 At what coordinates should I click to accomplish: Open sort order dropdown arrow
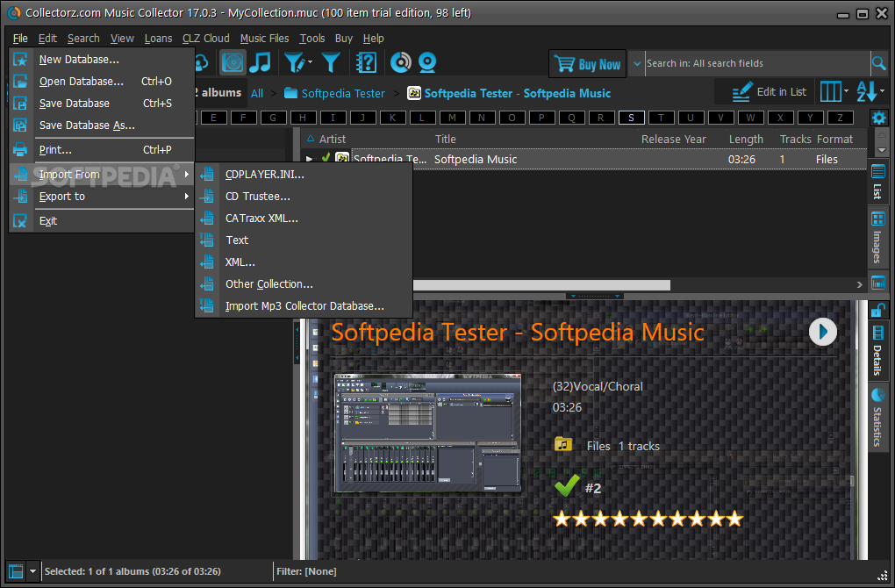tap(883, 90)
